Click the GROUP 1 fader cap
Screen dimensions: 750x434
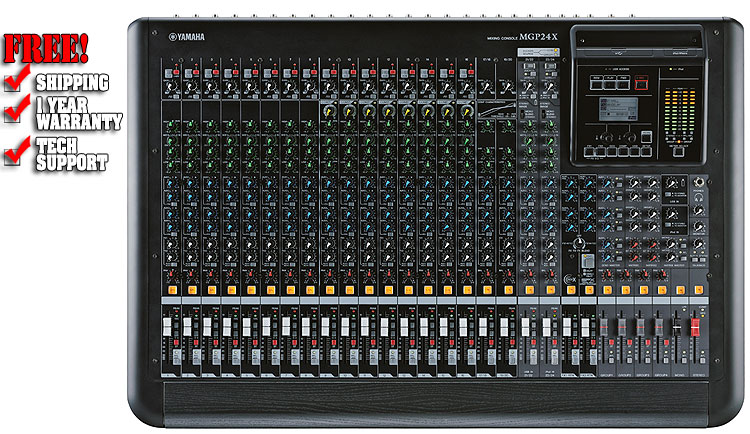pyautogui.click(x=604, y=326)
